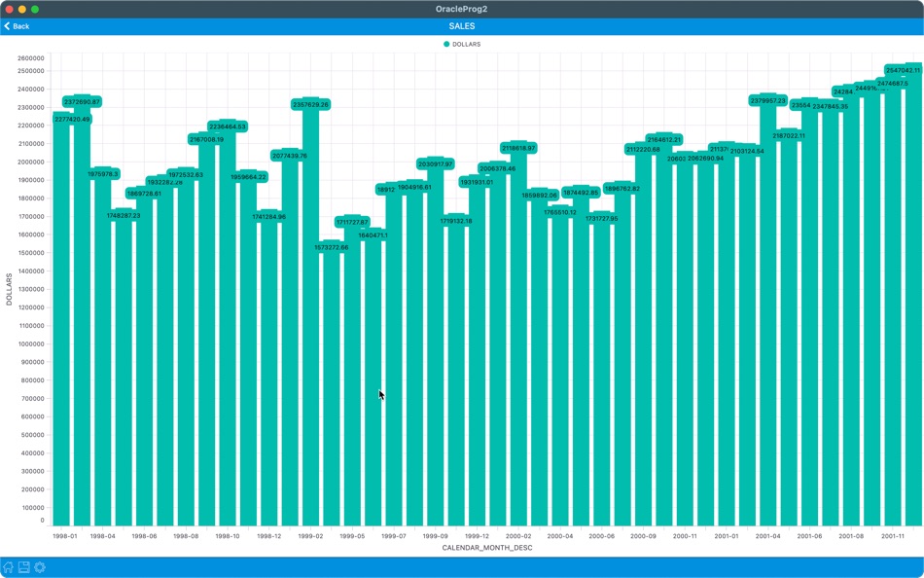Select the 1719132.18 data label
This screenshot has width=924, height=578.
[456, 221]
